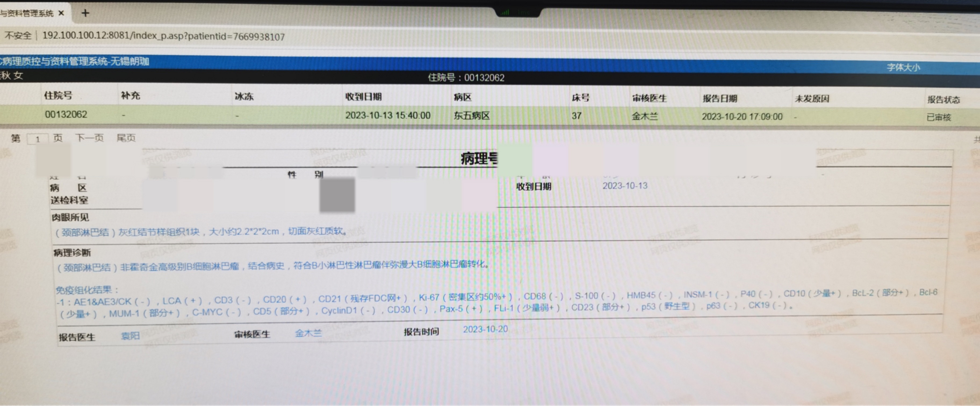
Task: Click the 报告医生 name 袁阳
Action: tap(130, 336)
